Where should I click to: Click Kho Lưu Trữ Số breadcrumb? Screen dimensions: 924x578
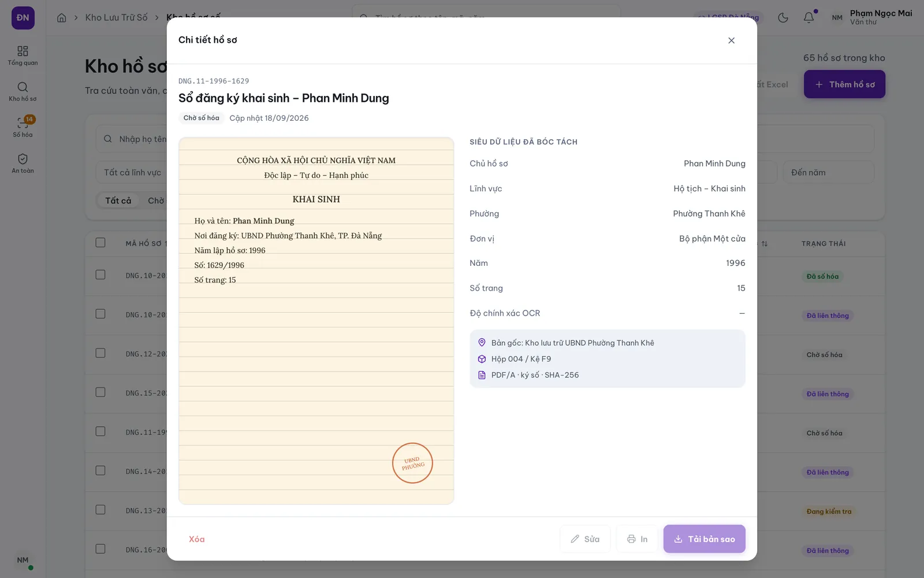pos(116,18)
